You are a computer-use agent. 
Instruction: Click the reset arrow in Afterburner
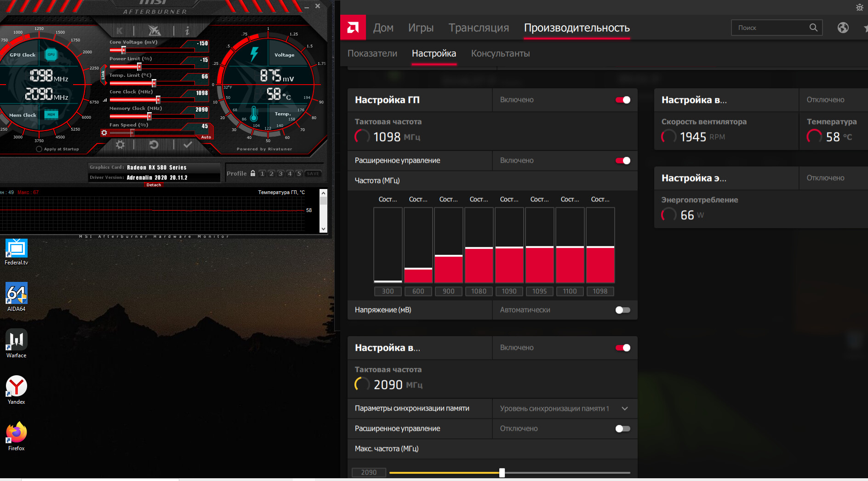154,145
